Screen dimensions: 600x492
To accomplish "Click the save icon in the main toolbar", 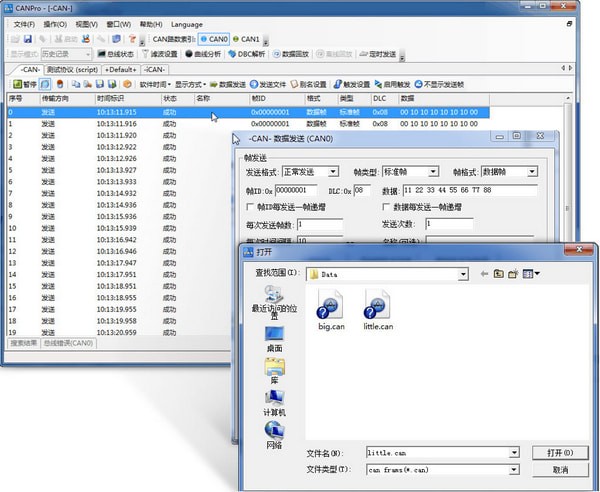I will pyautogui.click(x=28, y=39).
